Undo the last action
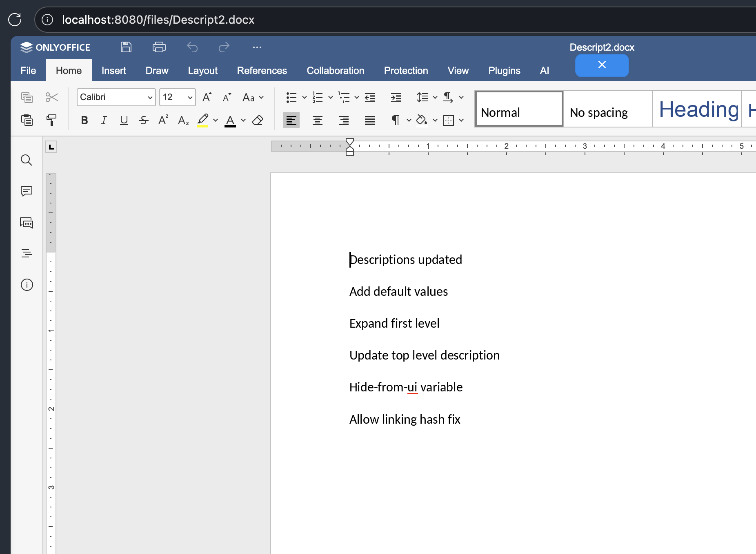This screenshot has width=756, height=554. click(x=192, y=47)
